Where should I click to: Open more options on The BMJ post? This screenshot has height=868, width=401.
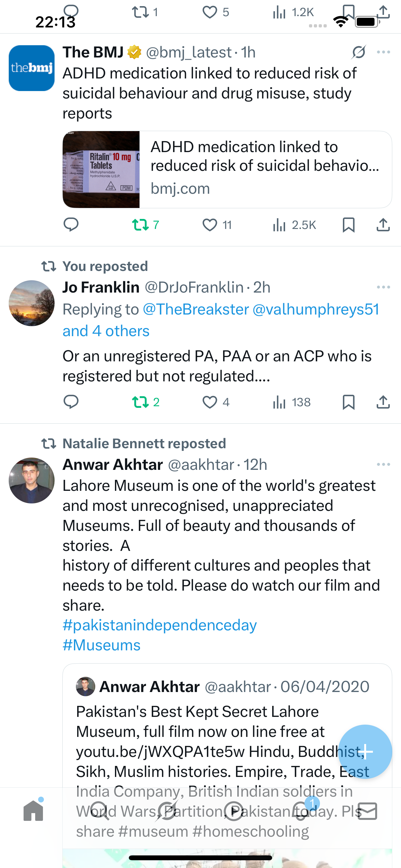tap(384, 52)
